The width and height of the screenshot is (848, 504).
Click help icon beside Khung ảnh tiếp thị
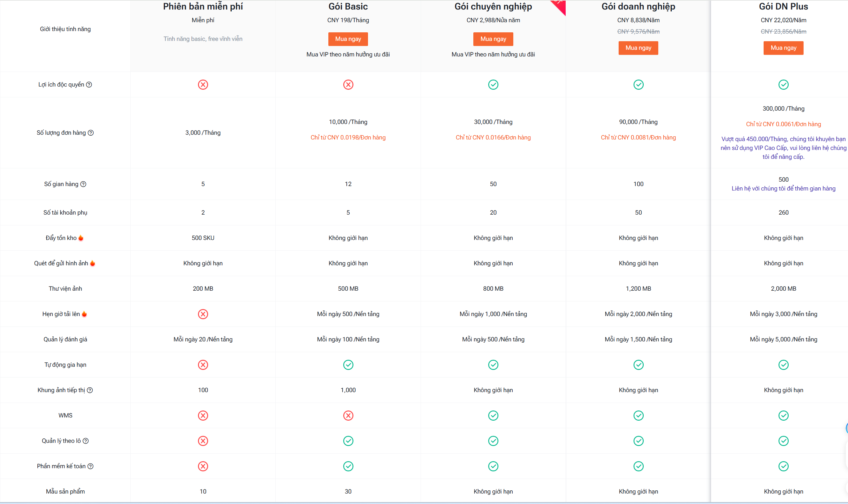90,390
